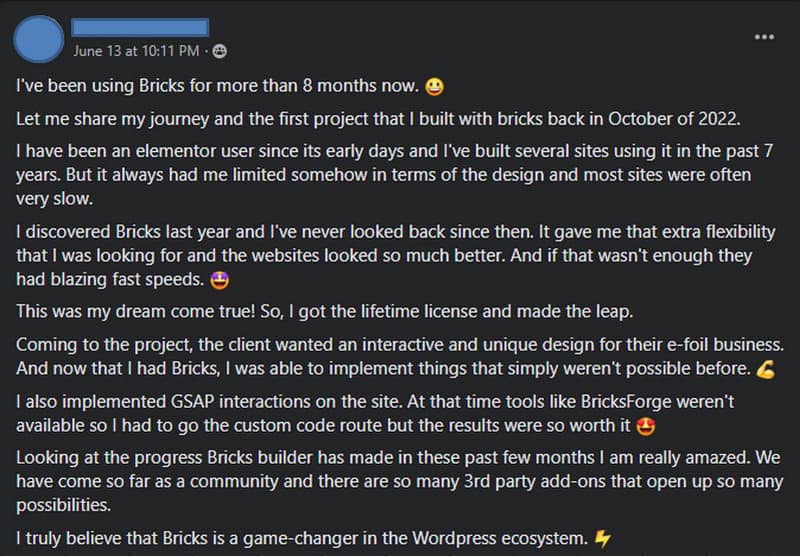Click the flexed bicep emoji
This screenshot has height=557, width=800.
point(766,369)
